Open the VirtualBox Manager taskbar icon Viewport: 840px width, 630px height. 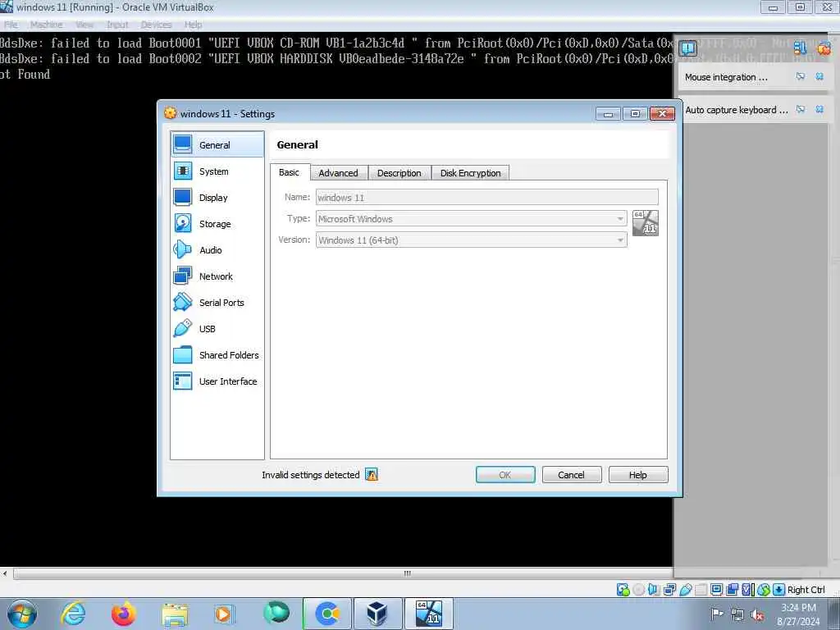point(377,614)
